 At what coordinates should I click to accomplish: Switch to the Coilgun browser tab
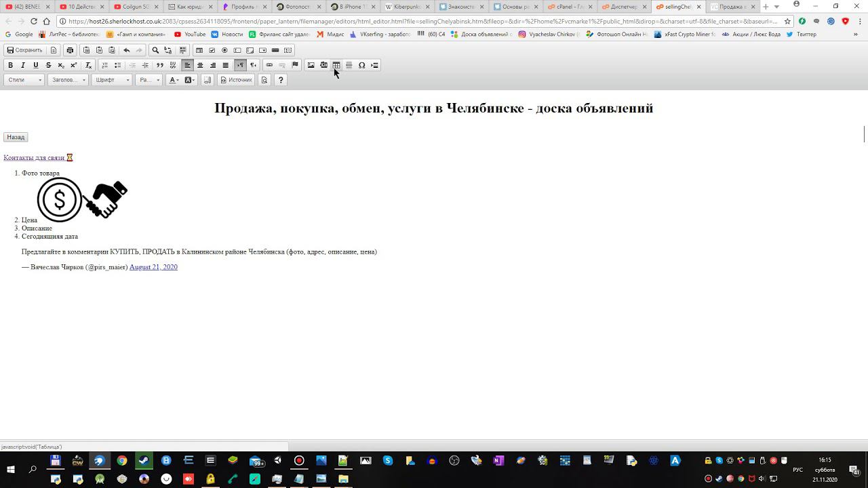(136, 7)
